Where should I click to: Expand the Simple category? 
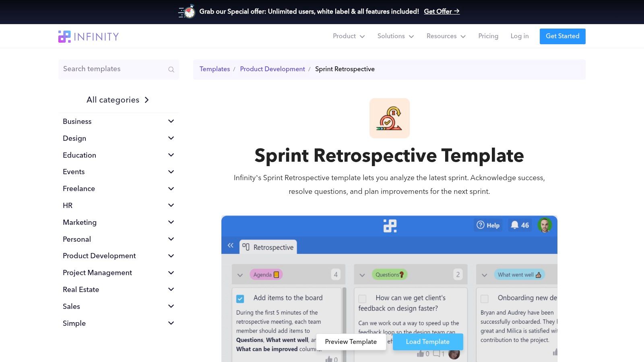click(171, 323)
